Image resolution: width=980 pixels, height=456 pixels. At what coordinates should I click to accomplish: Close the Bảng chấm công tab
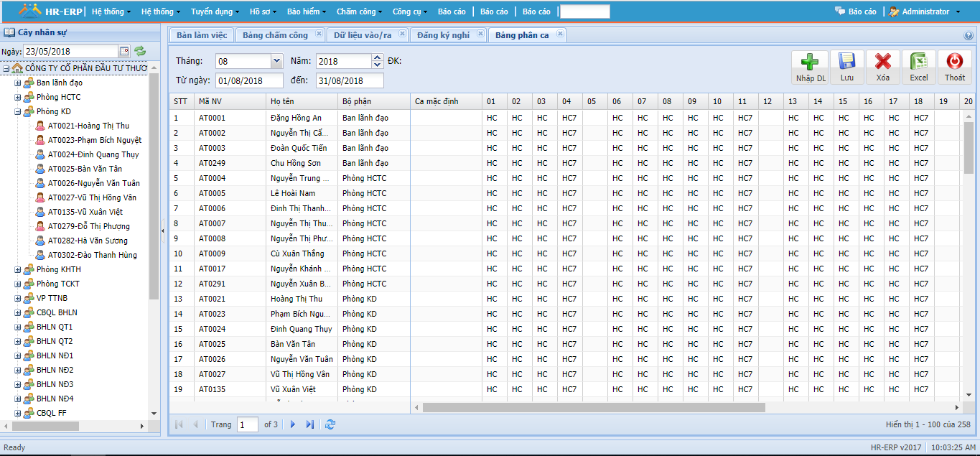(x=318, y=34)
